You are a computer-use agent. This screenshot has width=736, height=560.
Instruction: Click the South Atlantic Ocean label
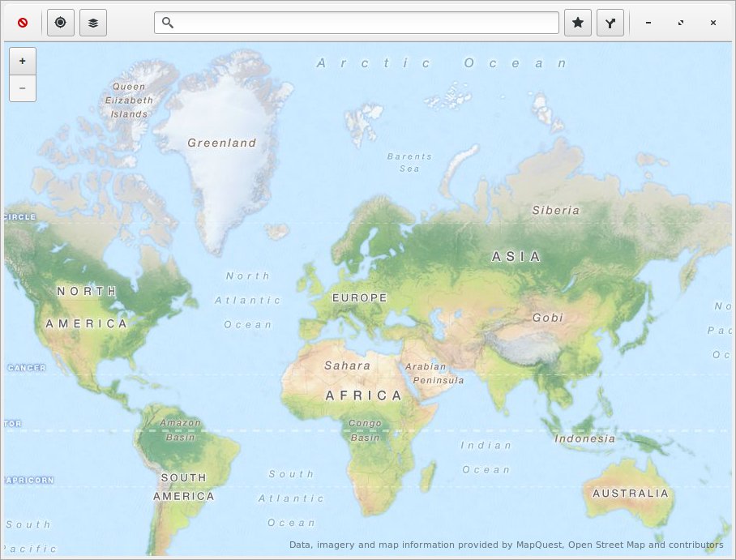[291, 498]
